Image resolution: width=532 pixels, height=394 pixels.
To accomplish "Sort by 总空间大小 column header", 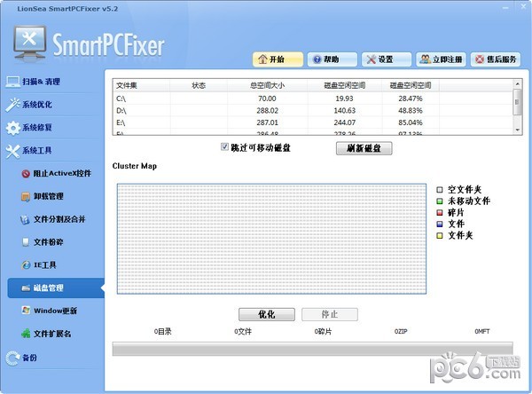I will point(268,85).
